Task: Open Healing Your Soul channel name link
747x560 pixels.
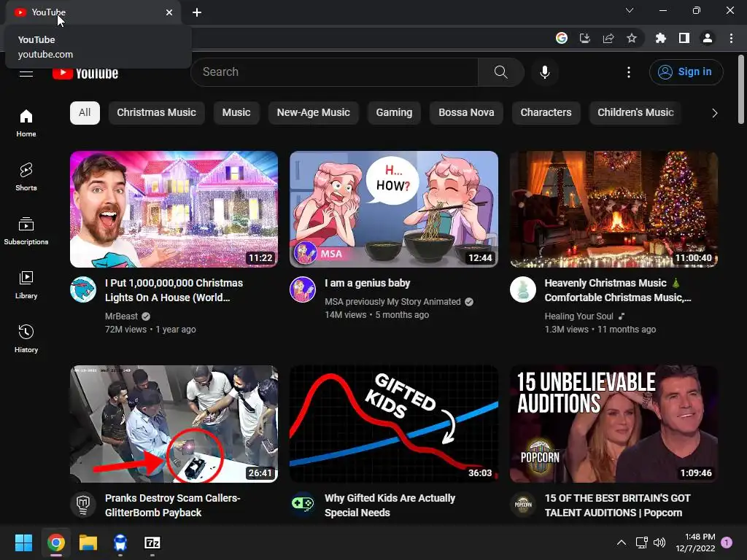Action: coord(578,316)
